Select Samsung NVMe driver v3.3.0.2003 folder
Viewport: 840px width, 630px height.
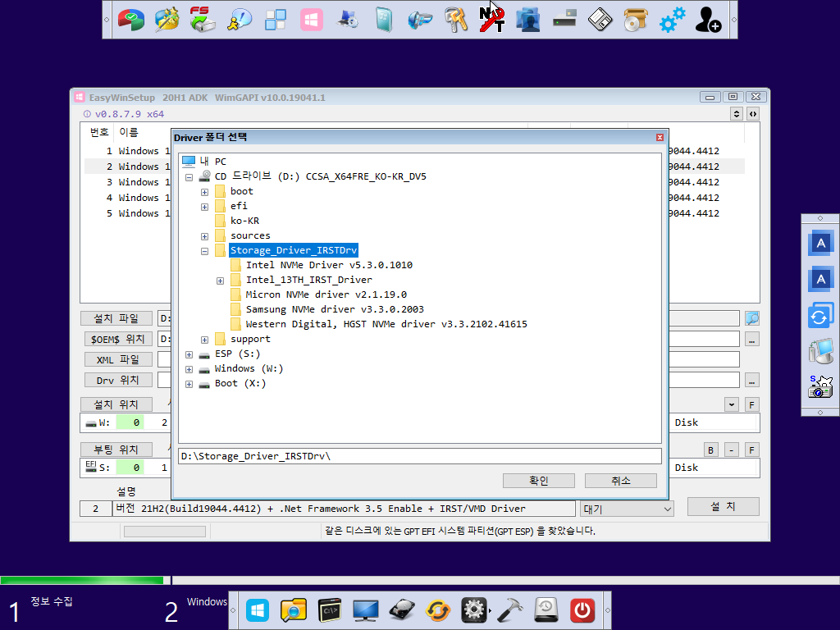(x=335, y=309)
